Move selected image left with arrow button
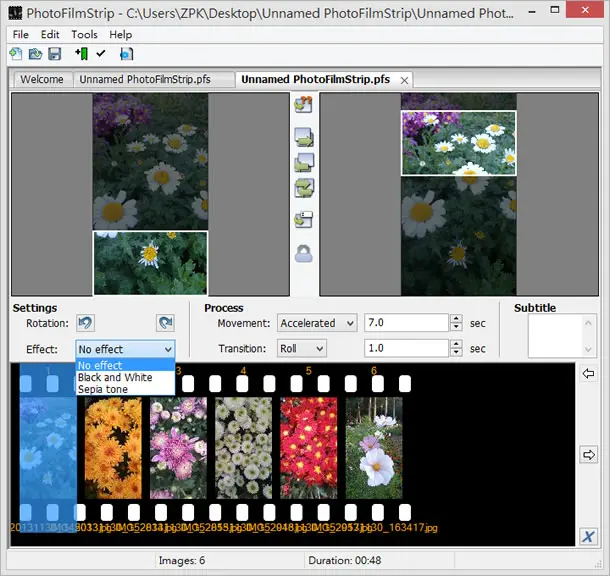 pos(589,374)
